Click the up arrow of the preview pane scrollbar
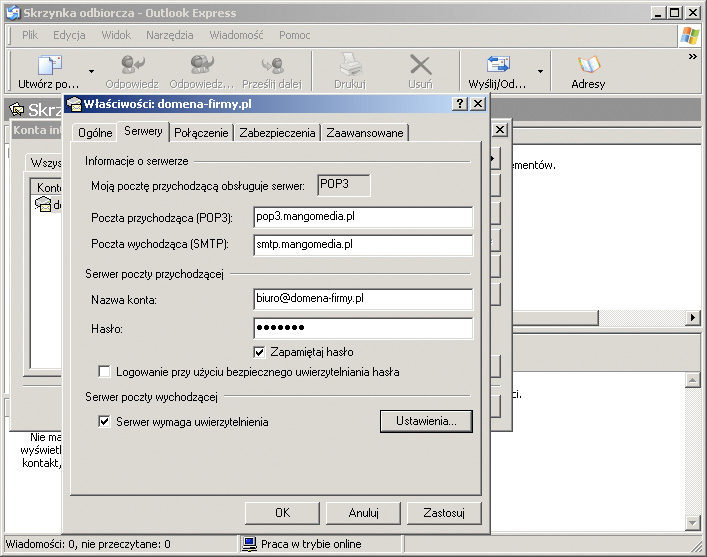The image size is (707, 557). coord(693,380)
